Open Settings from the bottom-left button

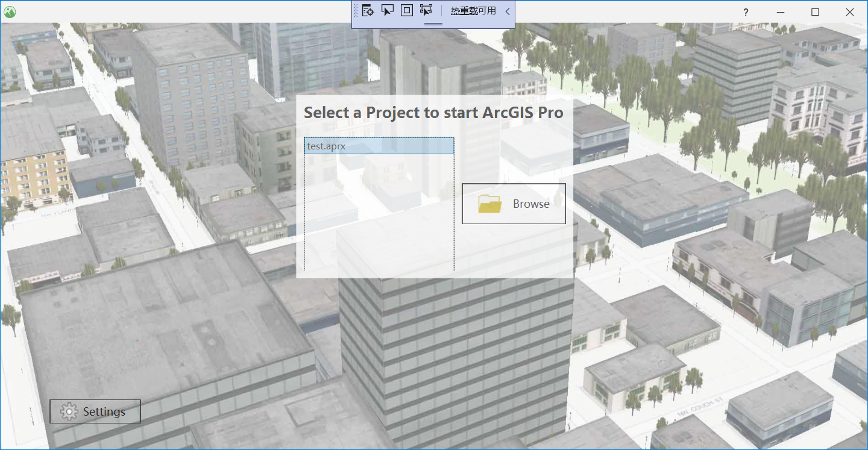(x=95, y=411)
